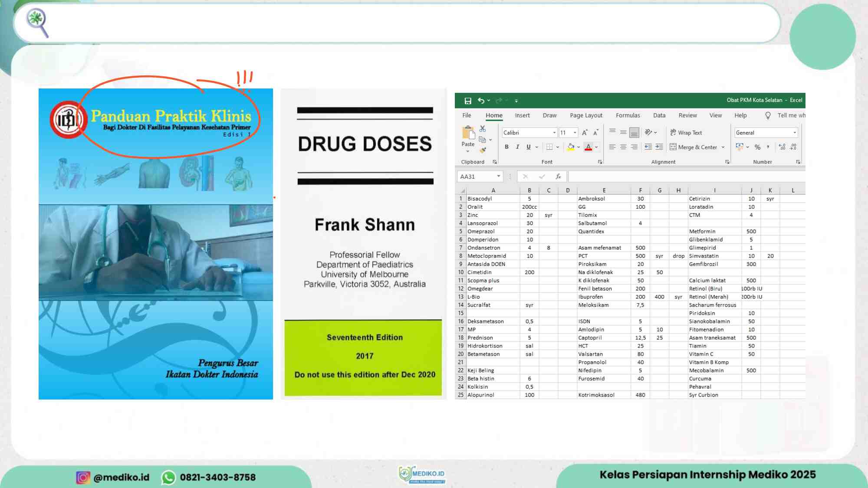
Task: Open the fill color picker arrow
Action: [x=579, y=147]
